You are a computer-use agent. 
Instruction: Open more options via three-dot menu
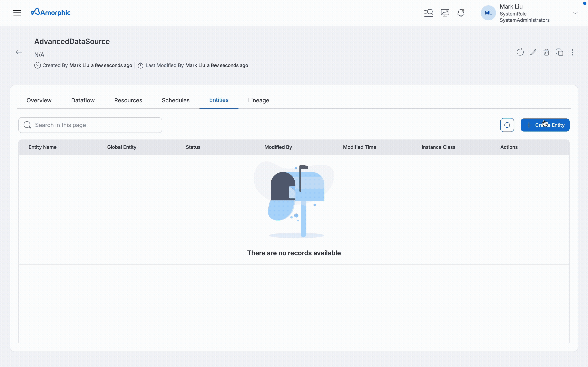(572, 52)
